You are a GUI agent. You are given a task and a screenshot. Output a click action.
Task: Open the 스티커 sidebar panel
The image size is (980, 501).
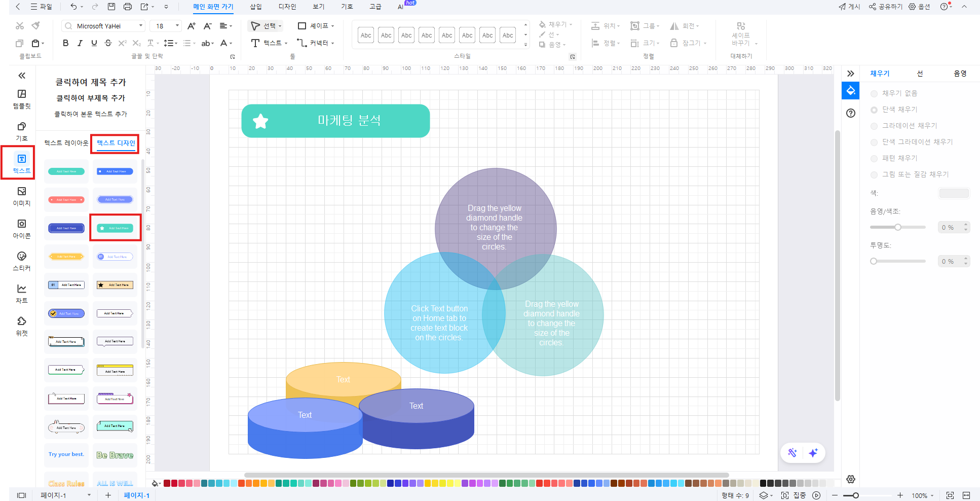click(x=22, y=261)
